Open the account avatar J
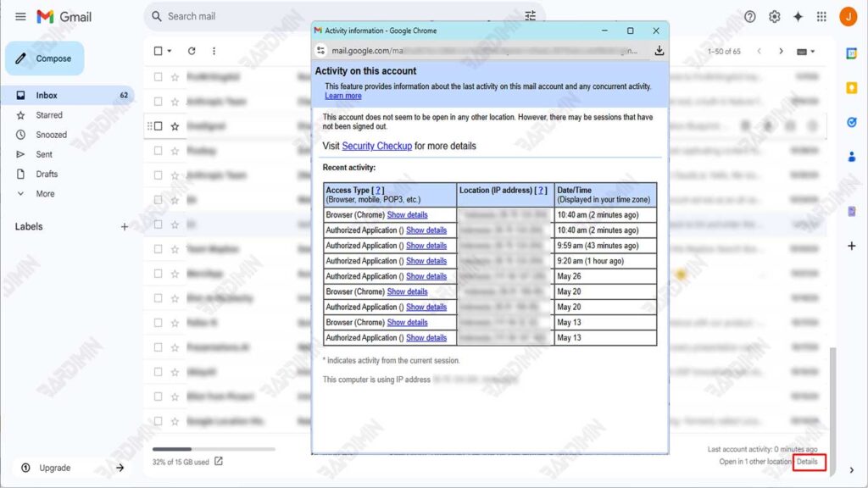Viewport: 868px width, 488px height. (848, 17)
